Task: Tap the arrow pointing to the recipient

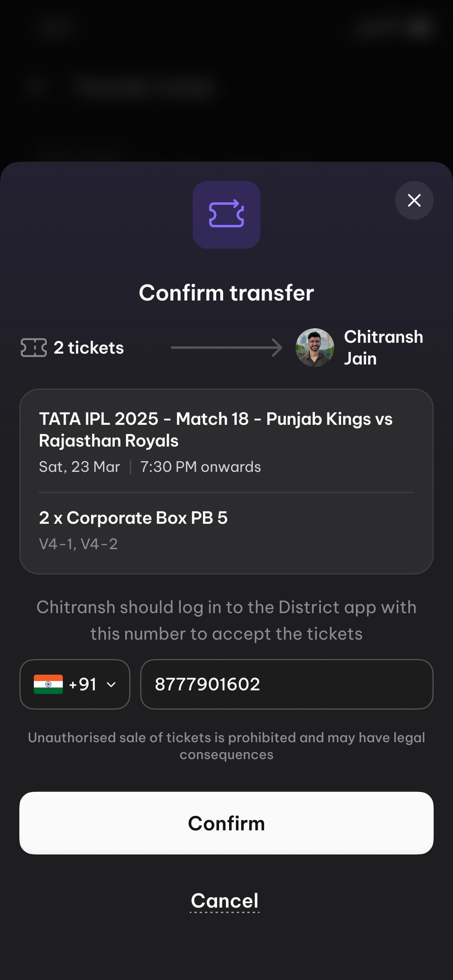Action: 226,348
